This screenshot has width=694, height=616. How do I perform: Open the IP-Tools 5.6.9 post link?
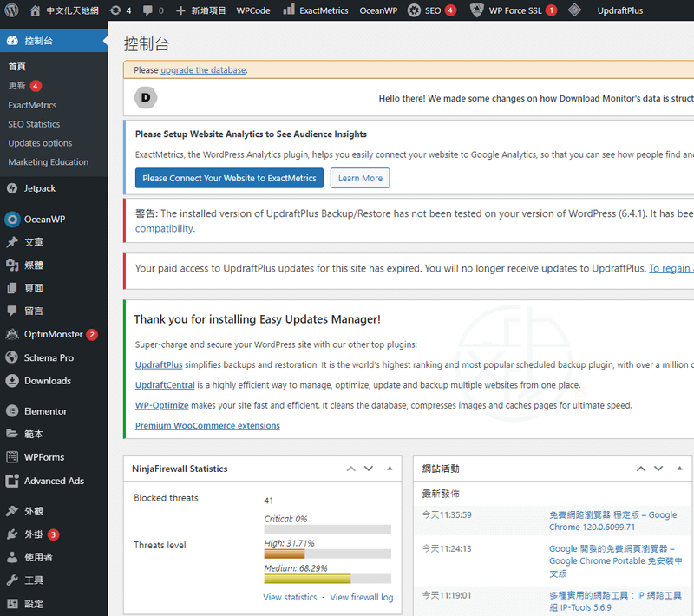click(x=615, y=601)
